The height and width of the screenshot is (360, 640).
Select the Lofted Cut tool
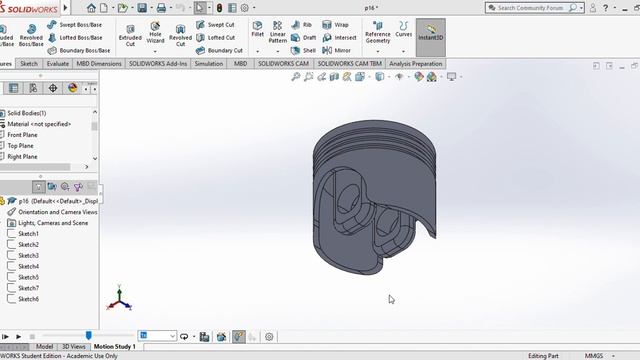click(x=215, y=38)
